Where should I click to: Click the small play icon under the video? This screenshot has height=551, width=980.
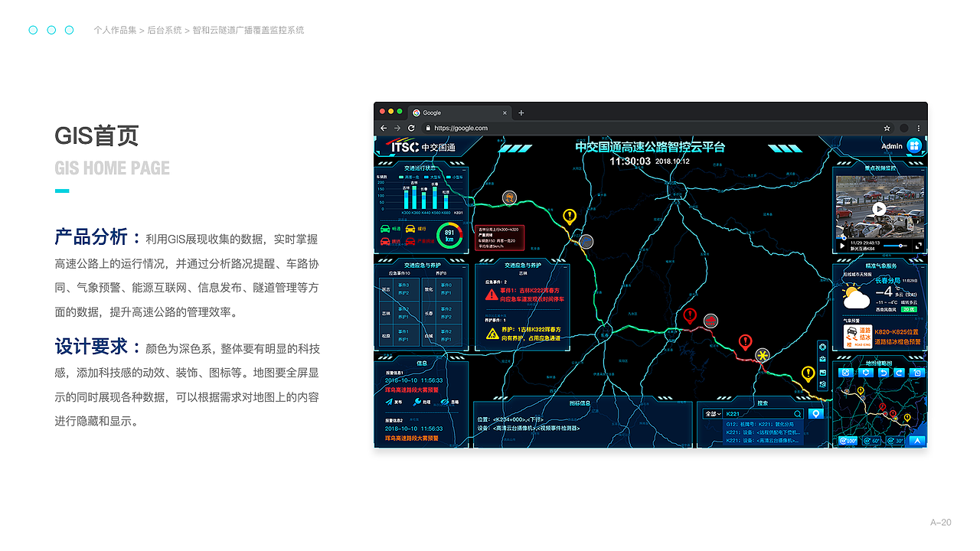tap(843, 246)
